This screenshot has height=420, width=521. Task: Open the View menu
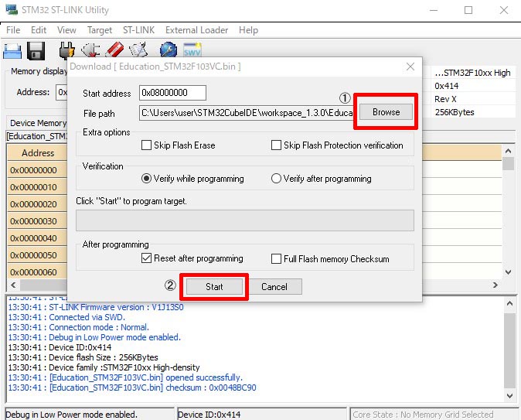pyautogui.click(x=66, y=30)
